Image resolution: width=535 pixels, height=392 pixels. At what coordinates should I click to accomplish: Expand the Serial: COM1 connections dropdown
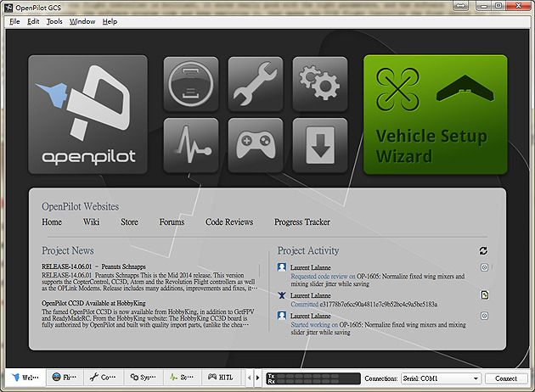[x=442, y=378]
